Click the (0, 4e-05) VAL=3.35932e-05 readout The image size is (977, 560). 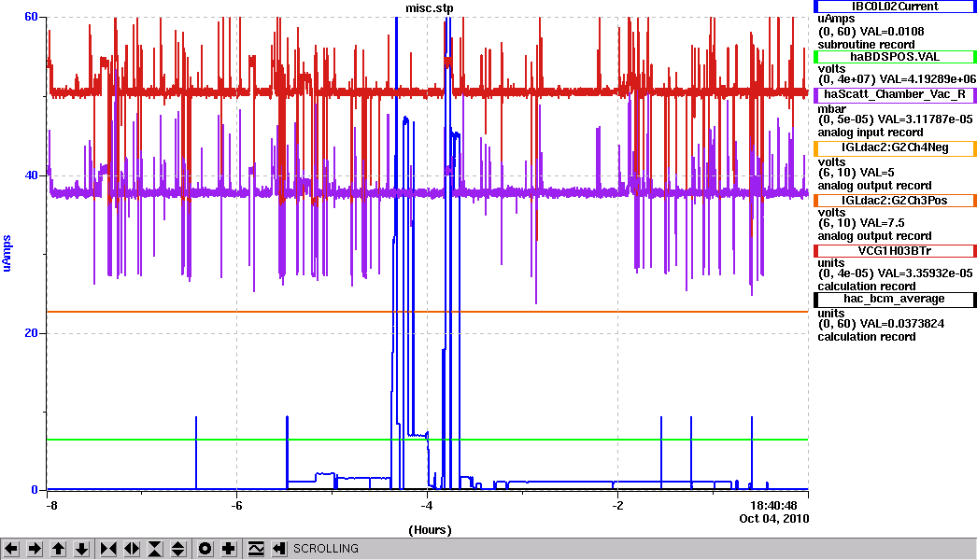pyautogui.click(x=895, y=273)
